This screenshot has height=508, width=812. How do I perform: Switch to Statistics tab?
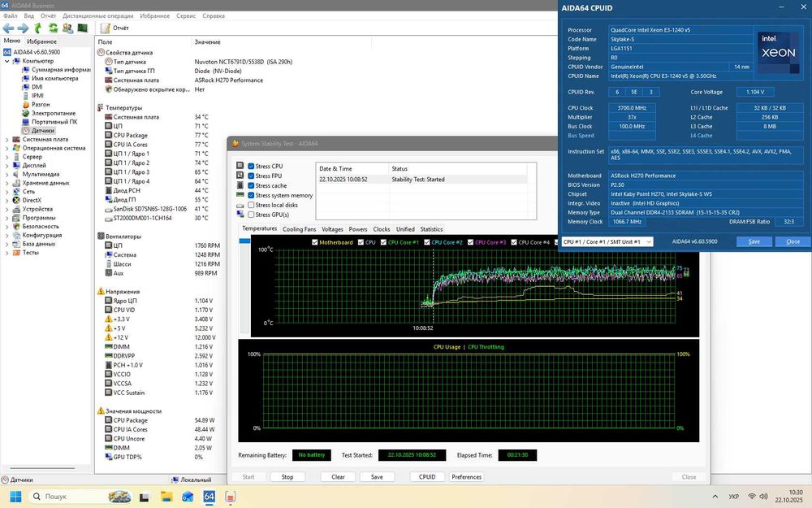(431, 229)
